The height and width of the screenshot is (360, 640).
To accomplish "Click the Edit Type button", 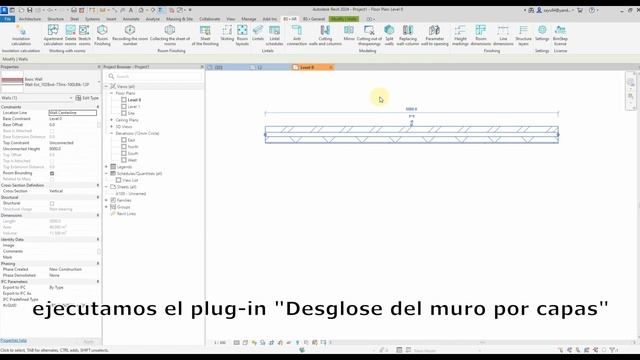I will [87, 98].
